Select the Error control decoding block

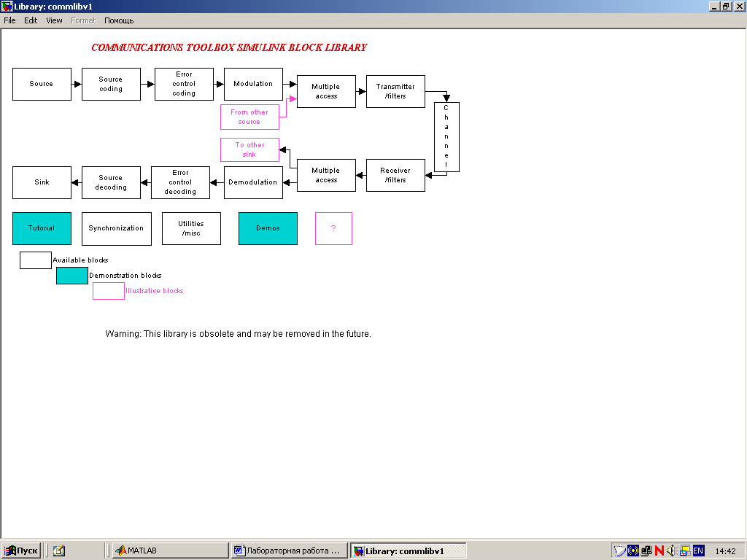(181, 182)
